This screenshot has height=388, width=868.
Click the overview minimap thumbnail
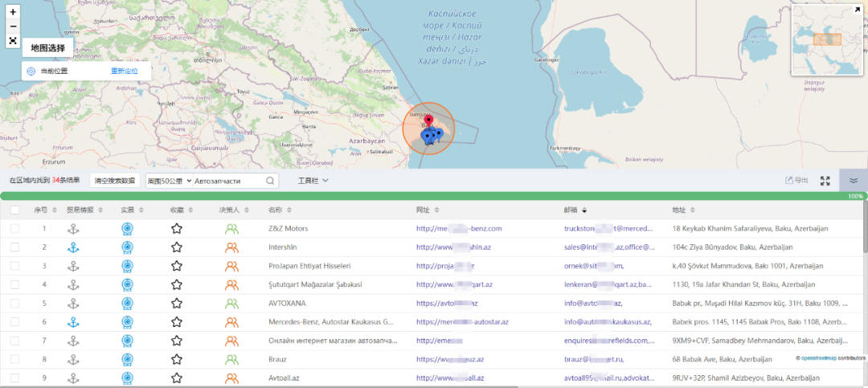(827, 40)
